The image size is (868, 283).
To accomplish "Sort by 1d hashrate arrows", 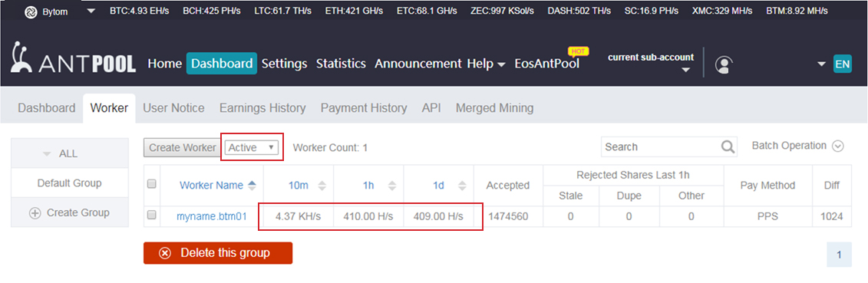I will 462,186.
